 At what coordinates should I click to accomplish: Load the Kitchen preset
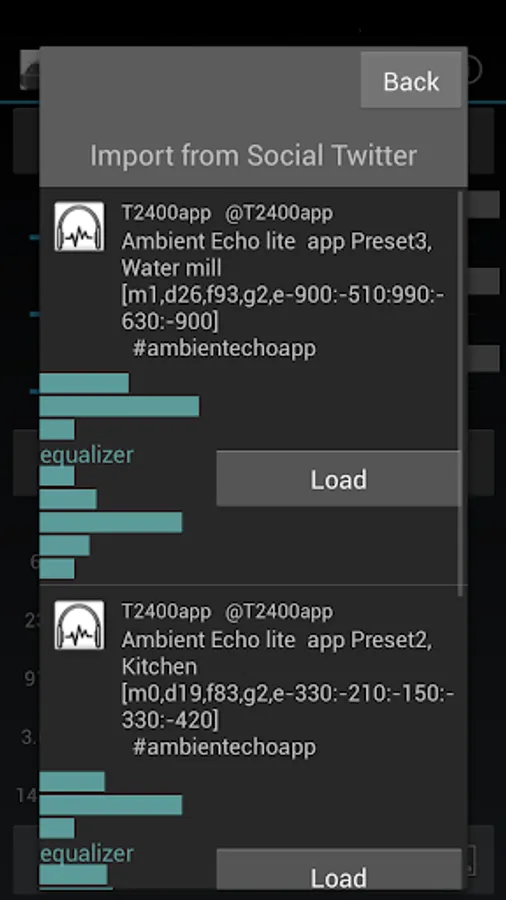tap(338, 874)
